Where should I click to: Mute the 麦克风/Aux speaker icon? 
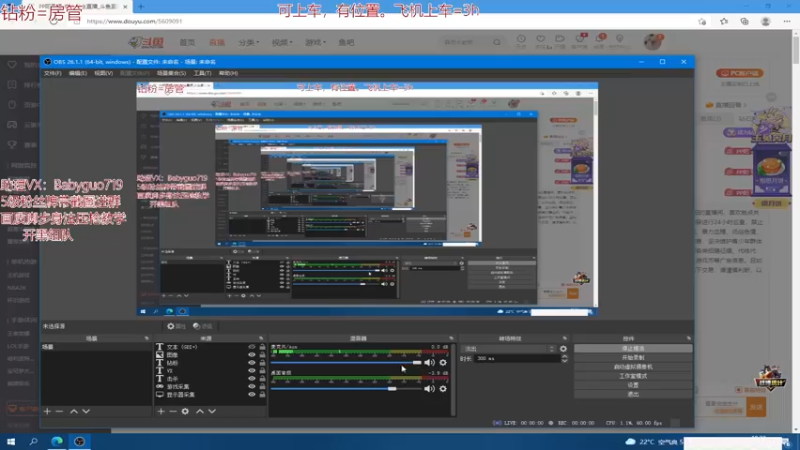click(x=430, y=363)
